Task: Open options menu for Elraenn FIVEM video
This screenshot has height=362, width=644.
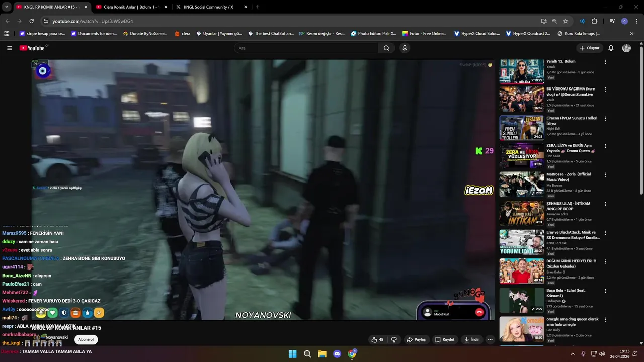Action: (x=605, y=119)
